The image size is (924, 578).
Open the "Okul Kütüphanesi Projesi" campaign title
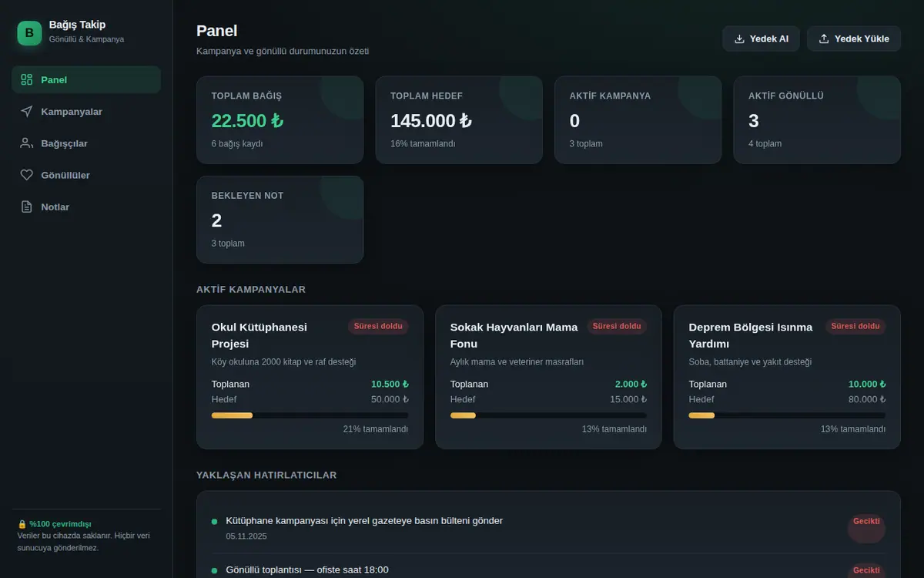click(259, 335)
